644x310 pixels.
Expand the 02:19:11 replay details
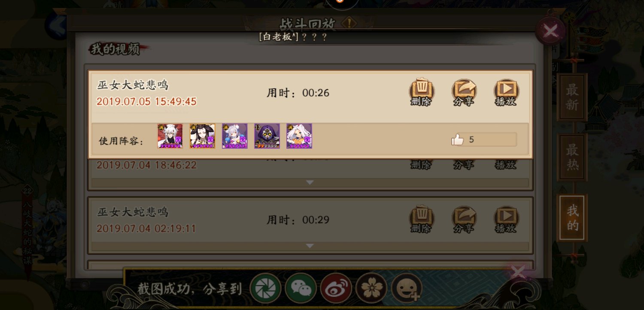coord(310,246)
